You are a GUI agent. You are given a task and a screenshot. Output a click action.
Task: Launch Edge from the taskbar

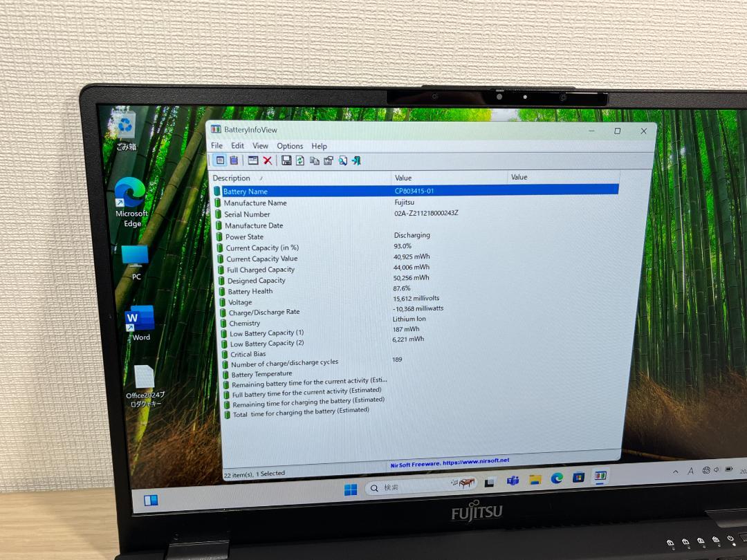(557, 478)
